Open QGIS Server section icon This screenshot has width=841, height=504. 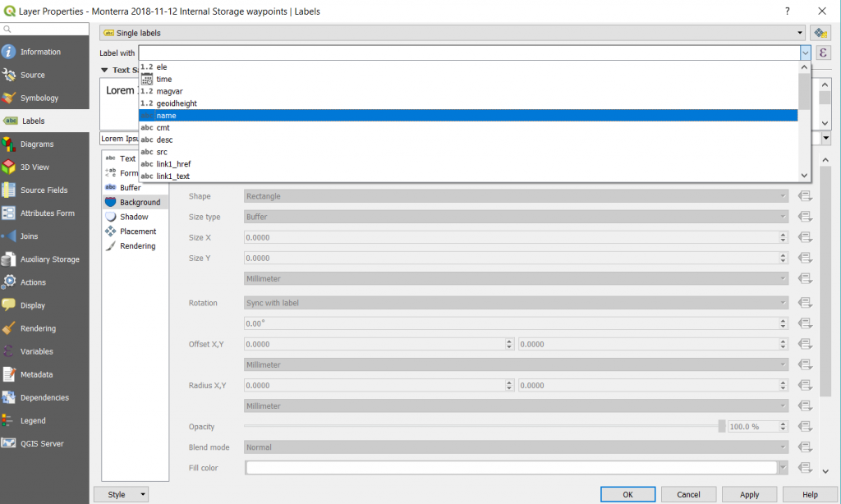(8, 443)
